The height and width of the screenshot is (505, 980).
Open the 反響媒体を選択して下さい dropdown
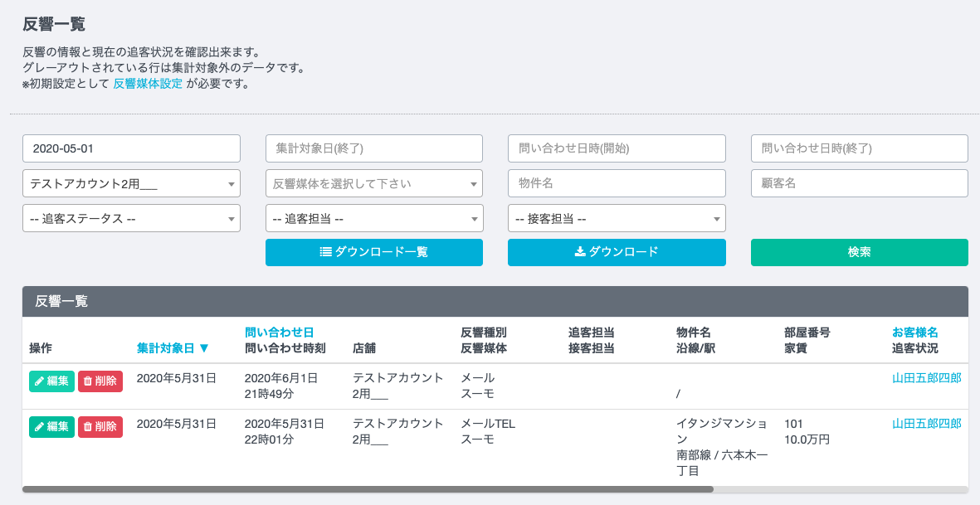(373, 183)
